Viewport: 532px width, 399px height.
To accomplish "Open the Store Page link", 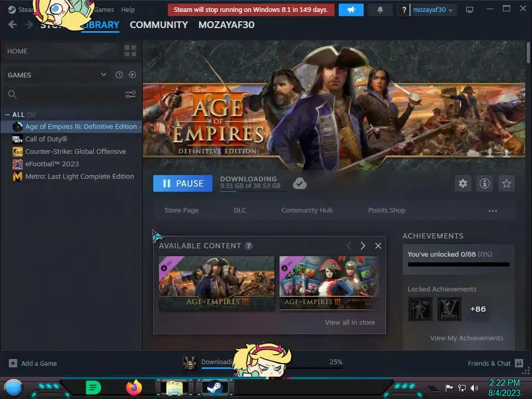I will click(x=181, y=210).
